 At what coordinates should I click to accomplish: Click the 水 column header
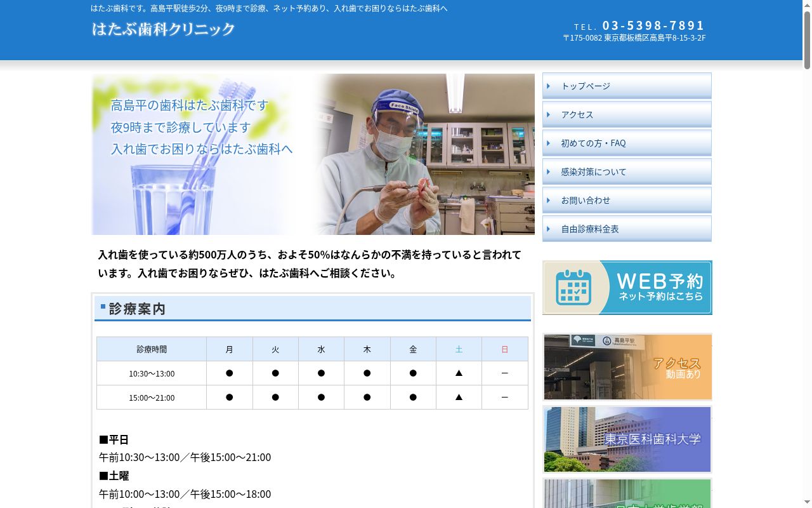(321, 349)
